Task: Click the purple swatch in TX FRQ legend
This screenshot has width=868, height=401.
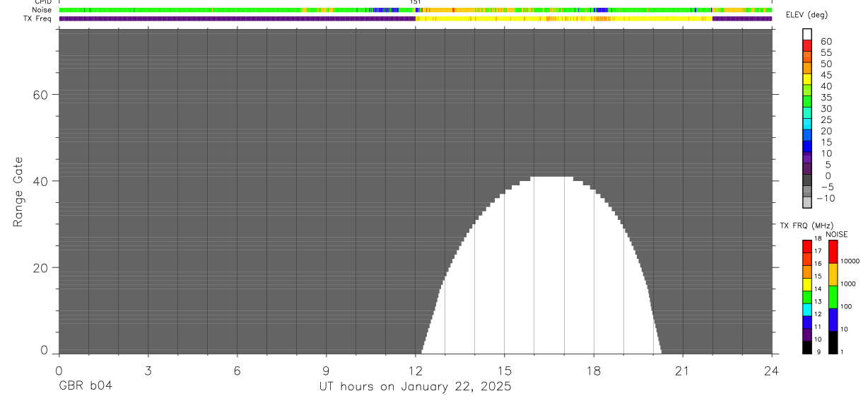Action: [807, 335]
